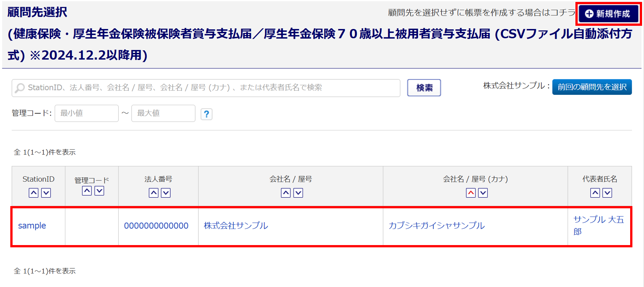This screenshot has width=644, height=287.
Task: Sort 代表者氏名 column ascending
Action: coord(595,193)
